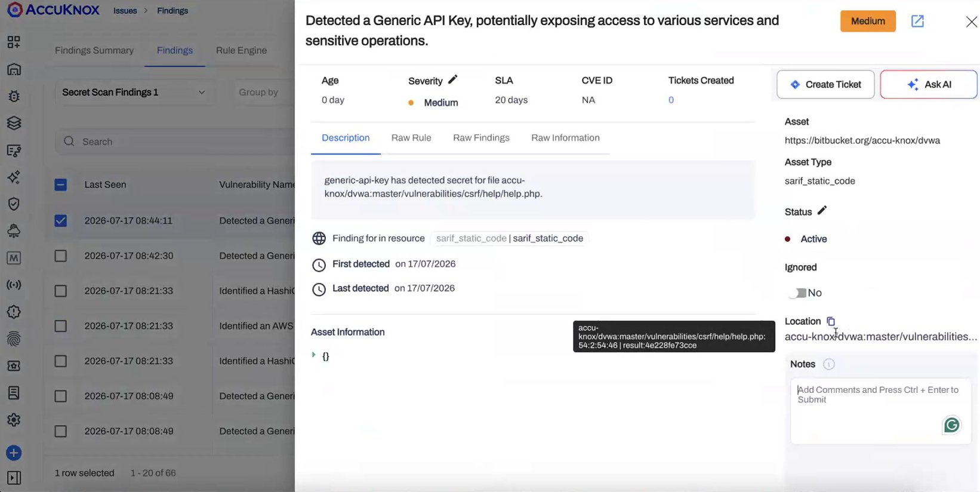Select the Findings tab
Viewport: 980px width, 492px height.
175,50
